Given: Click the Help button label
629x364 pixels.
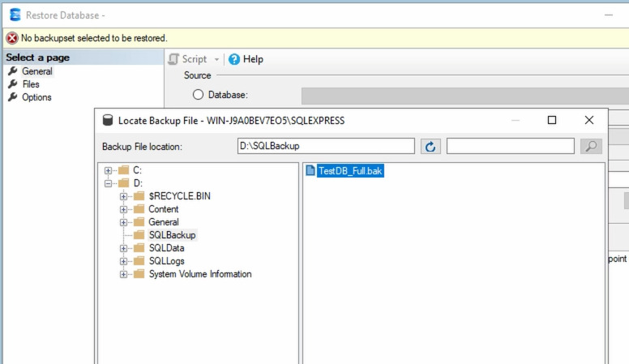Looking at the screenshot, I should (x=253, y=59).
